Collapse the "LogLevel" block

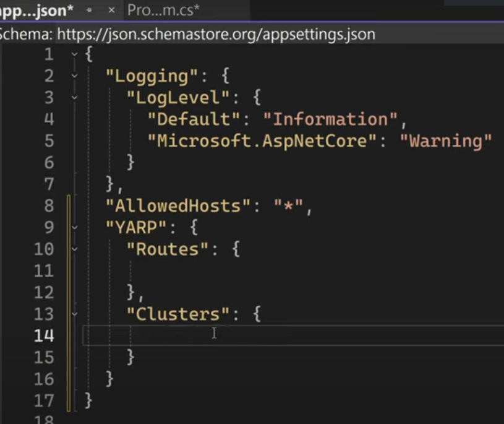(x=75, y=97)
